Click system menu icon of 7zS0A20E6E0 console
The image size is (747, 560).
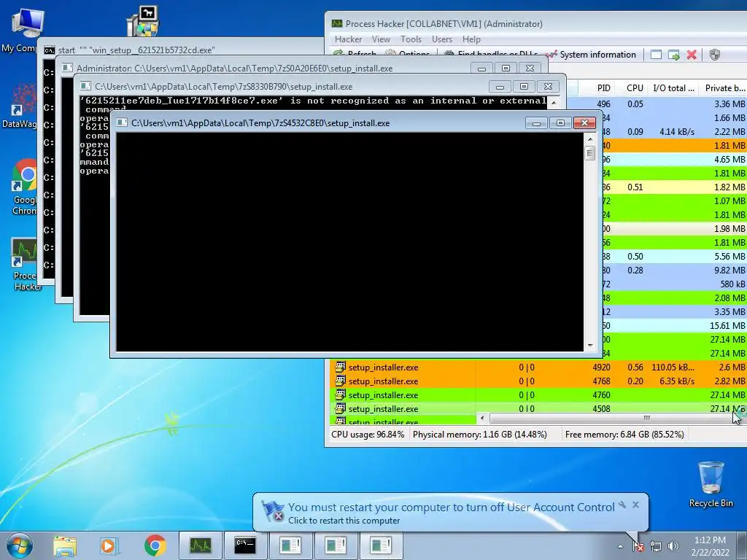67,68
